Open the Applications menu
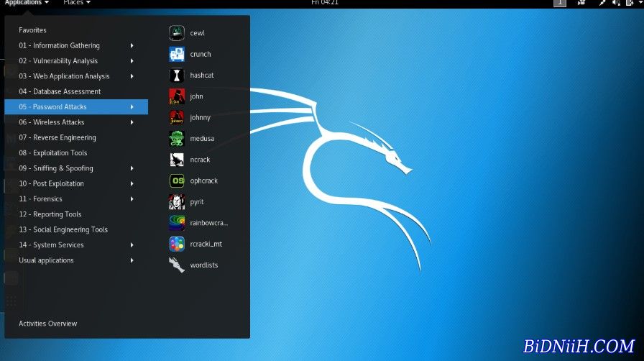The image size is (644, 361). tap(27, 2)
